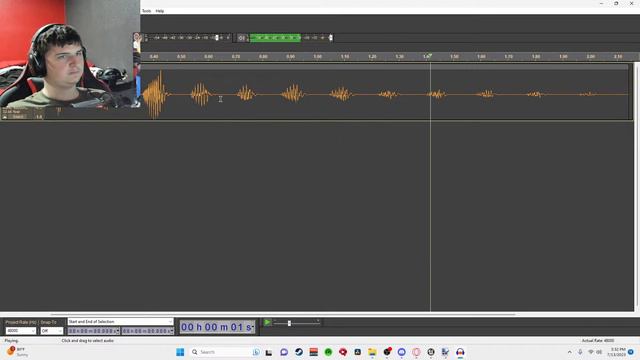This screenshot has height=360, width=640.
Task: Open the black icon with red badge
Action: tap(387, 351)
